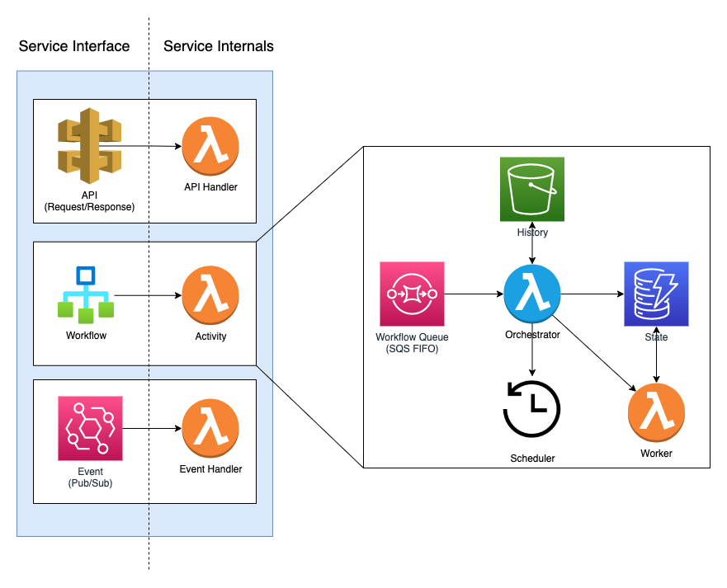Select the Orchestrator label text
727x588 pixels.
click(532, 335)
